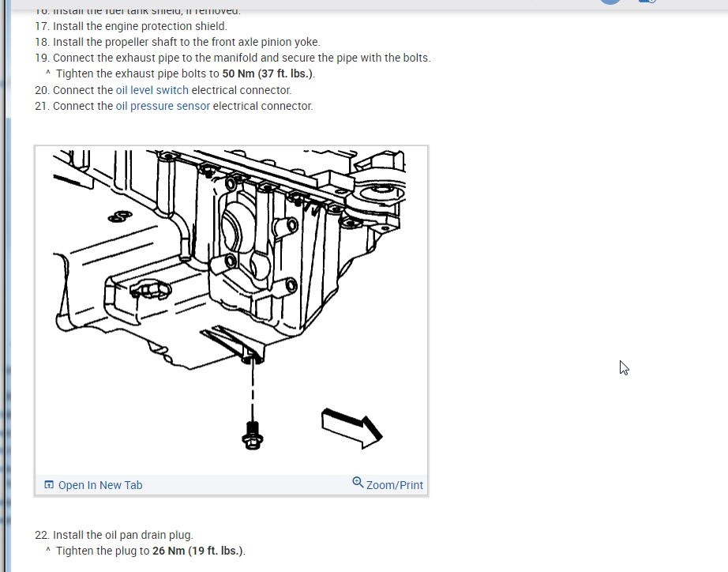Viewport: 728px width, 572px height.
Task: Click step 22 Install the oil pan drain plug
Action: 114,536
